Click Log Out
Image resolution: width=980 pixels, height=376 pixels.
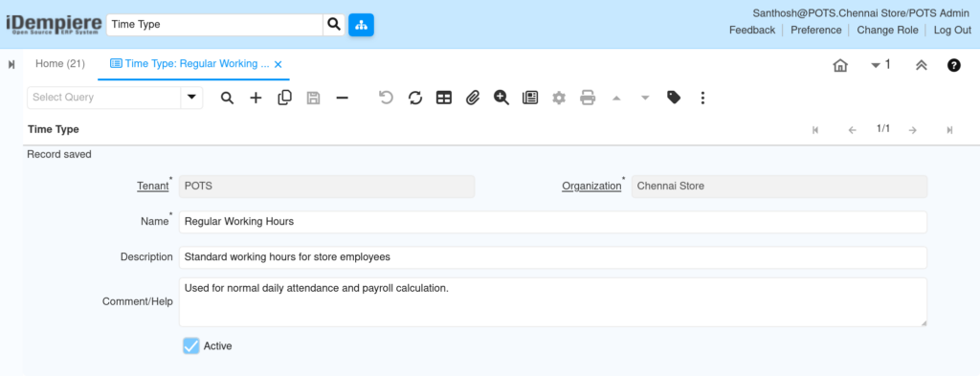point(952,30)
